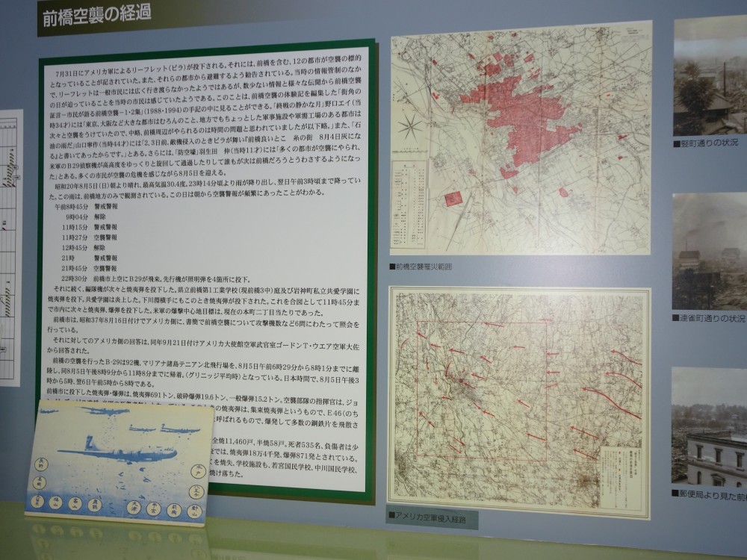Screen dimensions: 747x560
Task: Click the partly visible chart panel at left edge
Action: tap(10, 248)
